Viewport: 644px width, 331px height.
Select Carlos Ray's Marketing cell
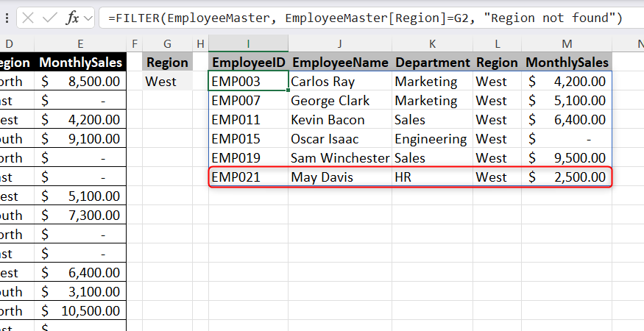click(432, 82)
